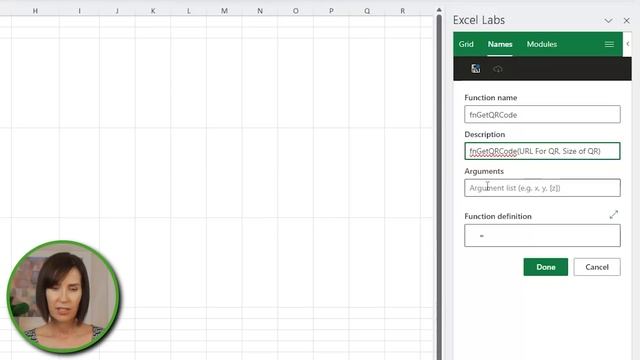Image resolution: width=640 pixels, height=360 pixels.
Task: Click the Arguments input field
Action: coord(542,188)
